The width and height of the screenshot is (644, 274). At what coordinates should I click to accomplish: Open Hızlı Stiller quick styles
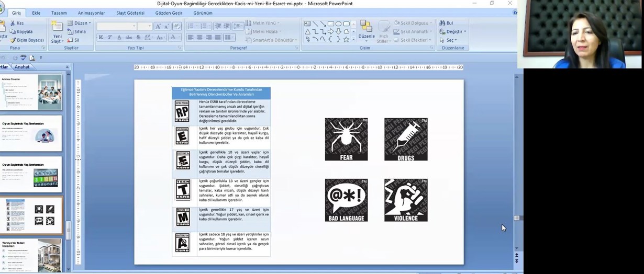384,32
